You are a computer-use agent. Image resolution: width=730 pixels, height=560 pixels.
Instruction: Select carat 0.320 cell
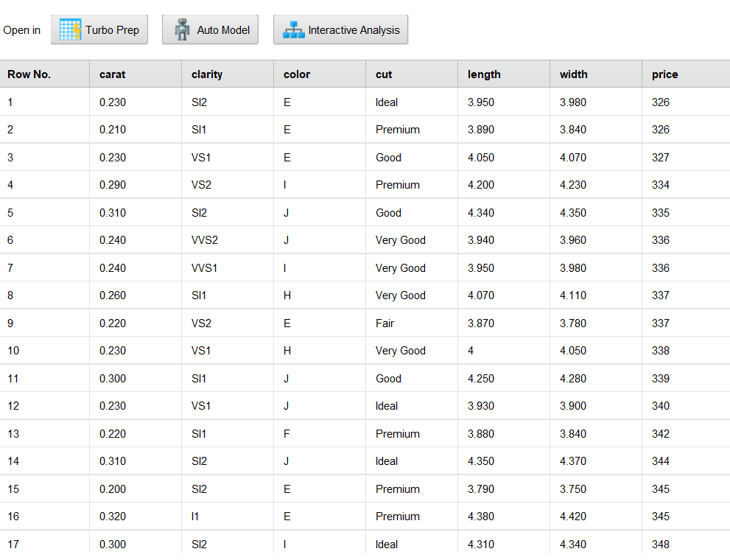pos(136,517)
